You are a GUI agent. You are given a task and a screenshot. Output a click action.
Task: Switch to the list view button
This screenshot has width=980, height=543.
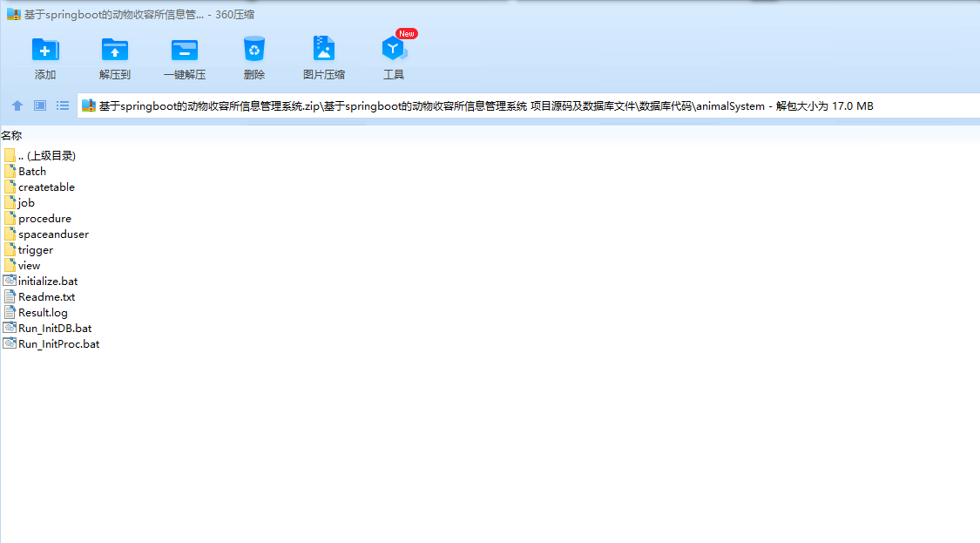(63, 105)
